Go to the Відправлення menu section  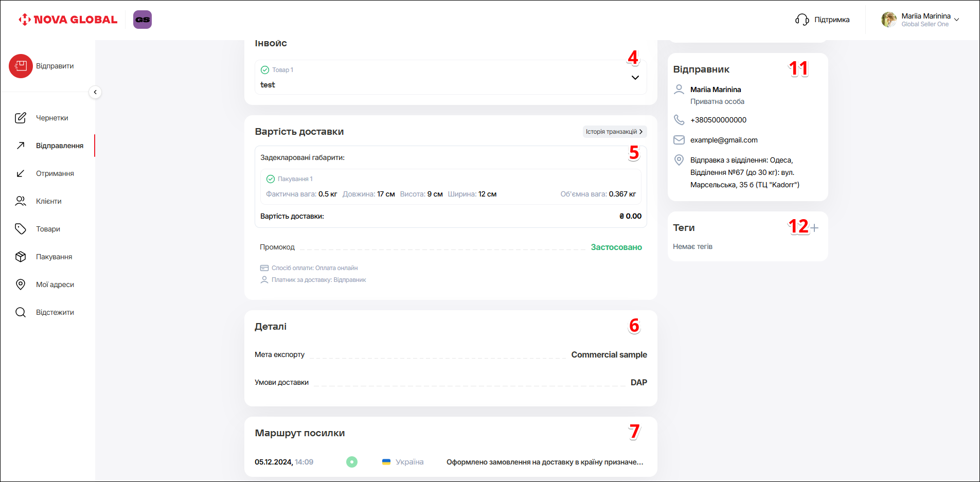coord(59,146)
